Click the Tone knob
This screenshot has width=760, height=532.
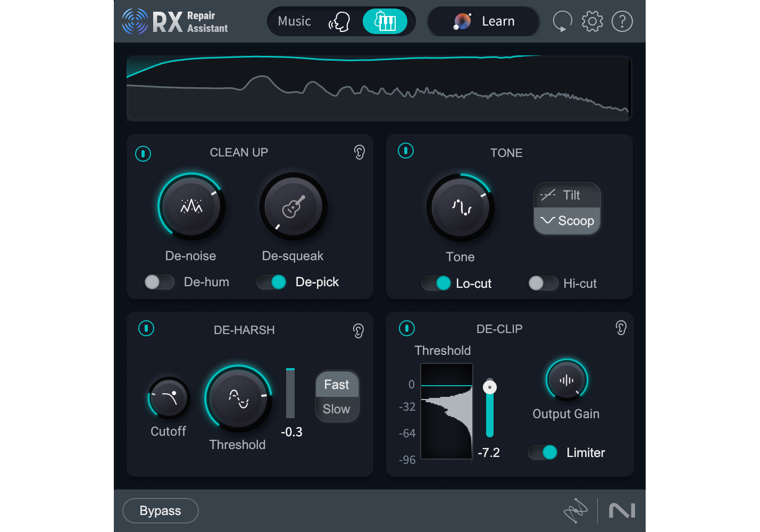point(461,207)
